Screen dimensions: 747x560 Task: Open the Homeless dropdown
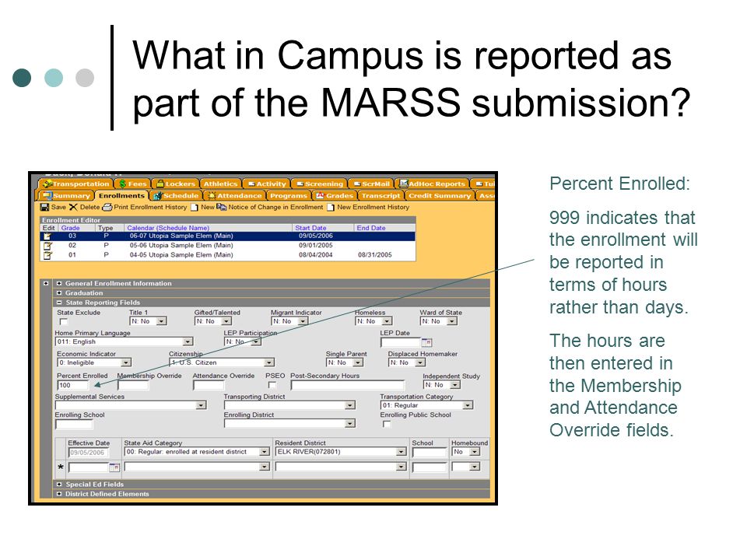pos(387,321)
